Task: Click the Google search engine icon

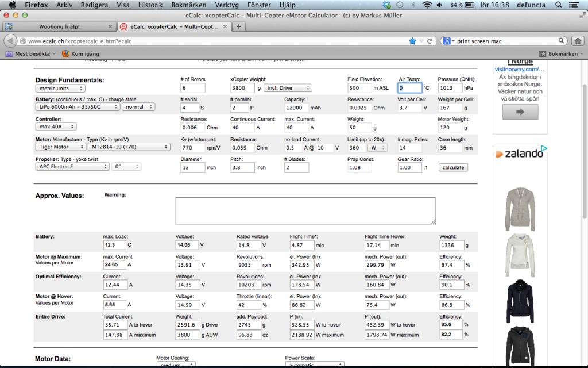Action: pyautogui.click(x=446, y=41)
